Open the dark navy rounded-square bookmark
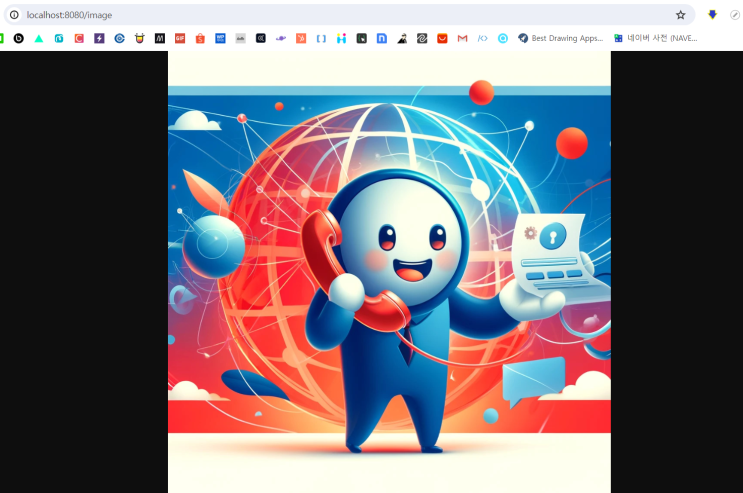Screen dimensions: 743x493 coord(261,38)
